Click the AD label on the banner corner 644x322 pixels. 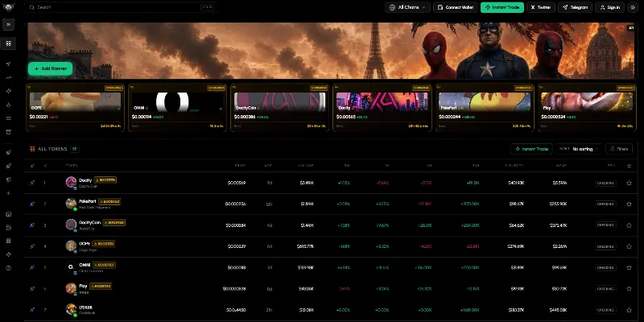(x=631, y=28)
